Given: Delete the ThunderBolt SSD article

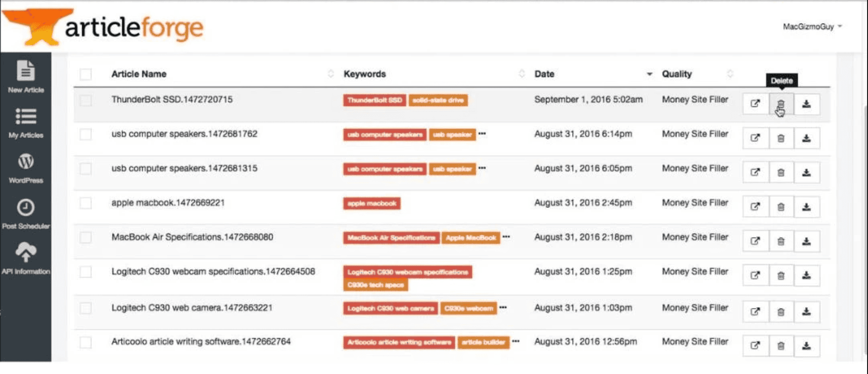Looking at the screenshot, I should [781, 104].
